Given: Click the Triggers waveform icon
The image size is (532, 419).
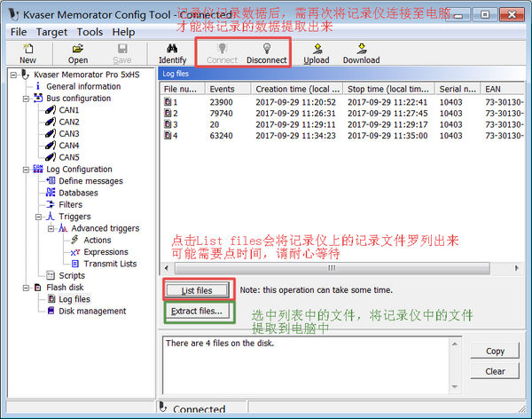Looking at the screenshot, I should coord(51,217).
